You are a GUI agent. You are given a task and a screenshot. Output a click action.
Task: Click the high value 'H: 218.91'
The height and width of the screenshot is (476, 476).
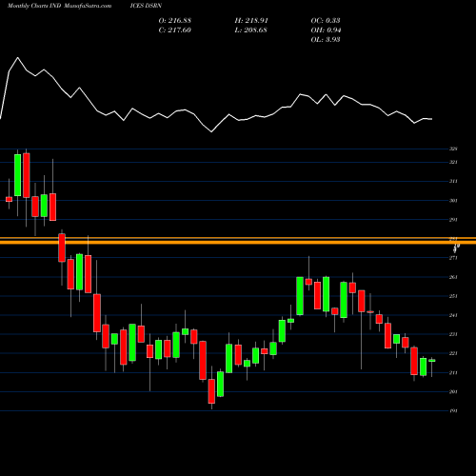pos(251,21)
